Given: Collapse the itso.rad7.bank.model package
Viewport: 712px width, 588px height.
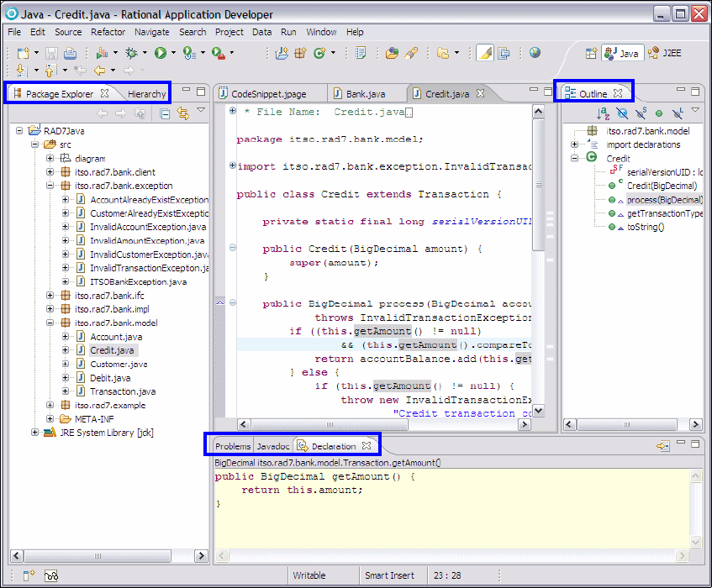Looking at the screenshot, I should point(50,323).
